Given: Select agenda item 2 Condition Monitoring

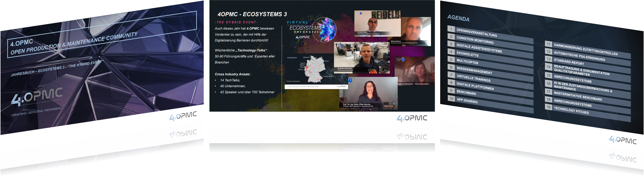Looking at the screenshot, I should (490, 42).
